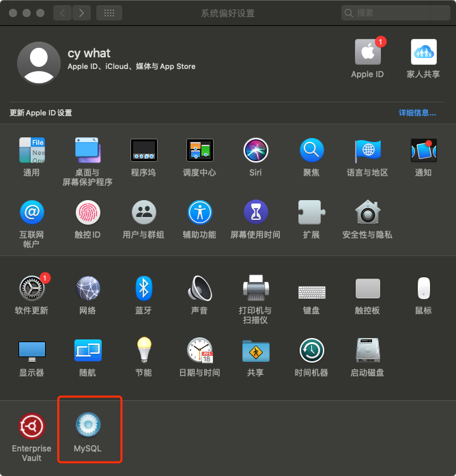The height and width of the screenshot is (476, 456).
Task: Go forward with the toolbar arrow
Action: 81,13
